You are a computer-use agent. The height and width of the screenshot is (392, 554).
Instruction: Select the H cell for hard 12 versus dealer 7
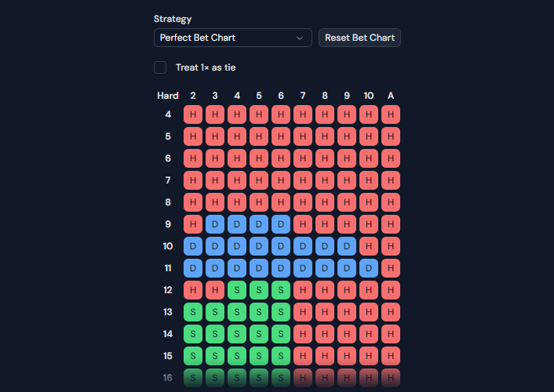tap(303, 290)
